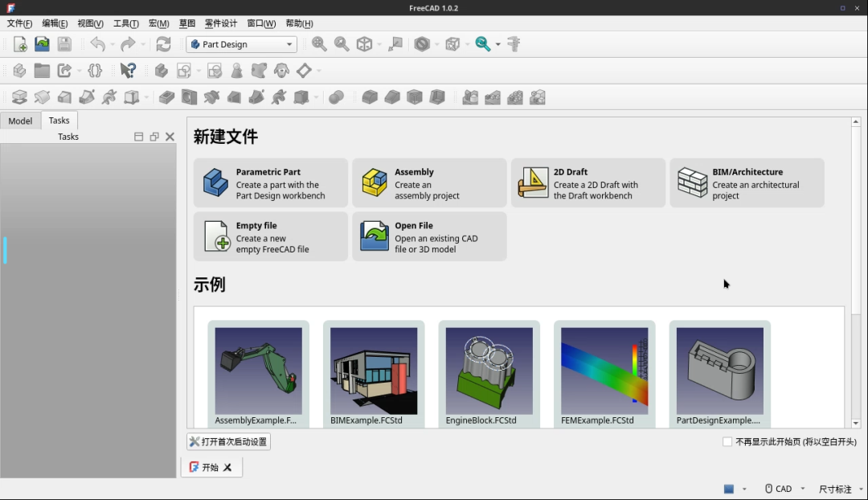Click the Fit all view icon
This screenshot has width=868, height=500.
(318, 44)
